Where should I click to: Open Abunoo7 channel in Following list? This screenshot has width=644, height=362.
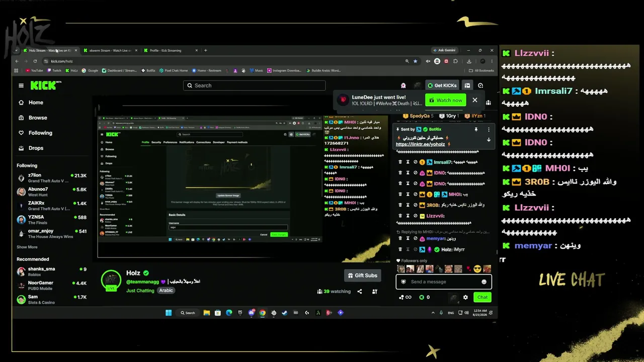pos(52,192)
